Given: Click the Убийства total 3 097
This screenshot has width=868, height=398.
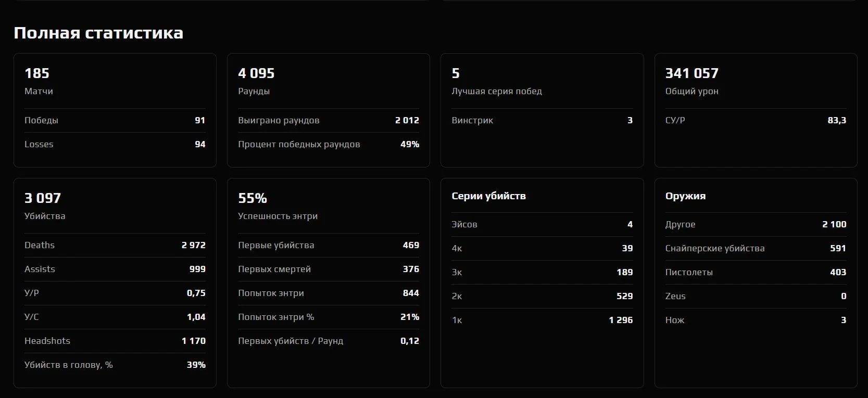Looking at the screenshot, I should pyautogui.click(x=43, y=198).
